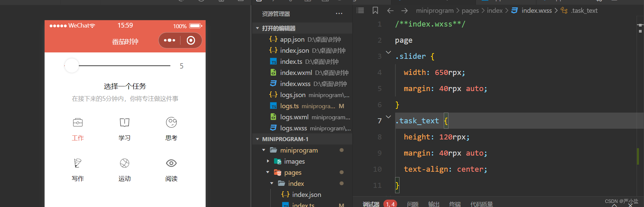
Task: Collapse the index folder in tree
Action: (272, 183)
